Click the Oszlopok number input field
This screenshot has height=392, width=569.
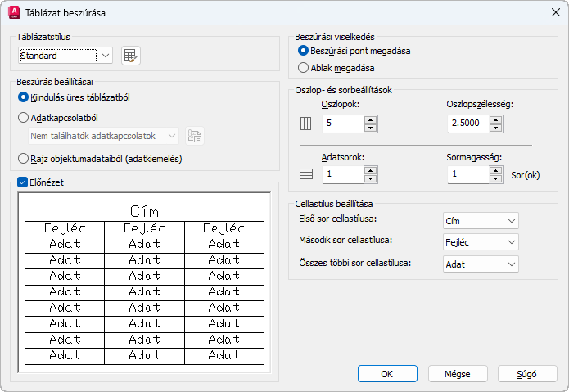point(342,124)
